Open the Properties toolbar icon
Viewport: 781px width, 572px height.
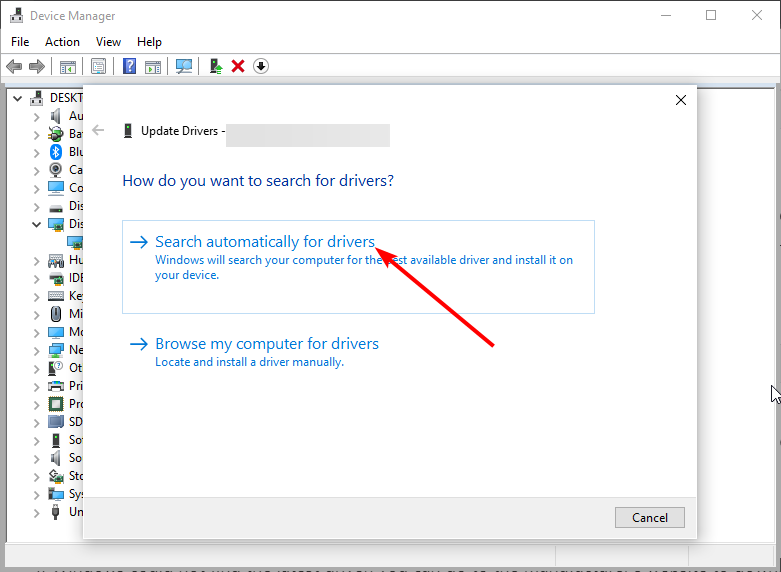(x=98, y=66)
